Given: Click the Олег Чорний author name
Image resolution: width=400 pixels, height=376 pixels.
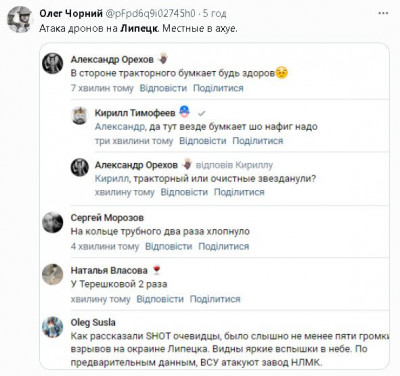Looking at the screenshot, I should [x=71, y=13].
